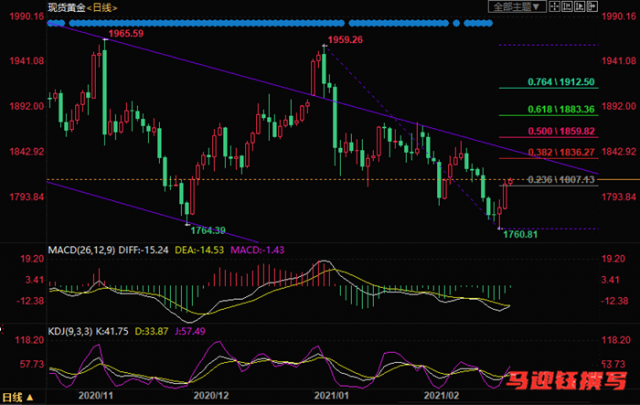Click the 2020/11 date on the time axis
Screen dimensions: 640x405
(x=96, y=395)
